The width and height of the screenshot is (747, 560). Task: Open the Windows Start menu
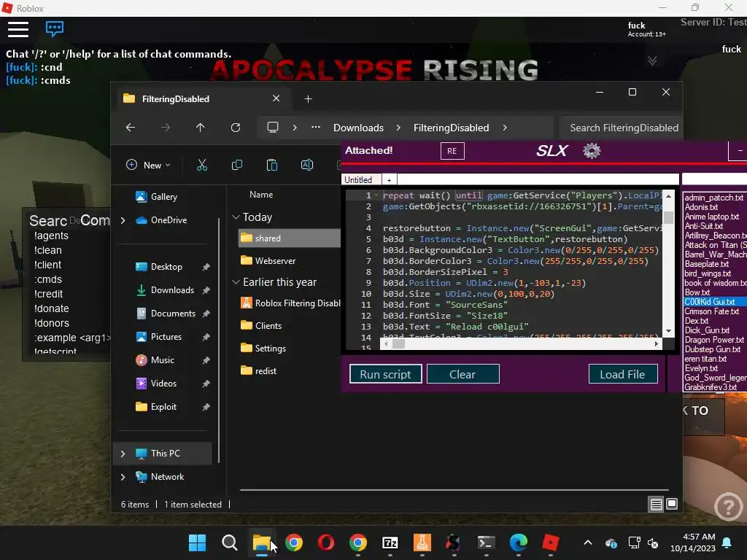(x=197, y=542)
